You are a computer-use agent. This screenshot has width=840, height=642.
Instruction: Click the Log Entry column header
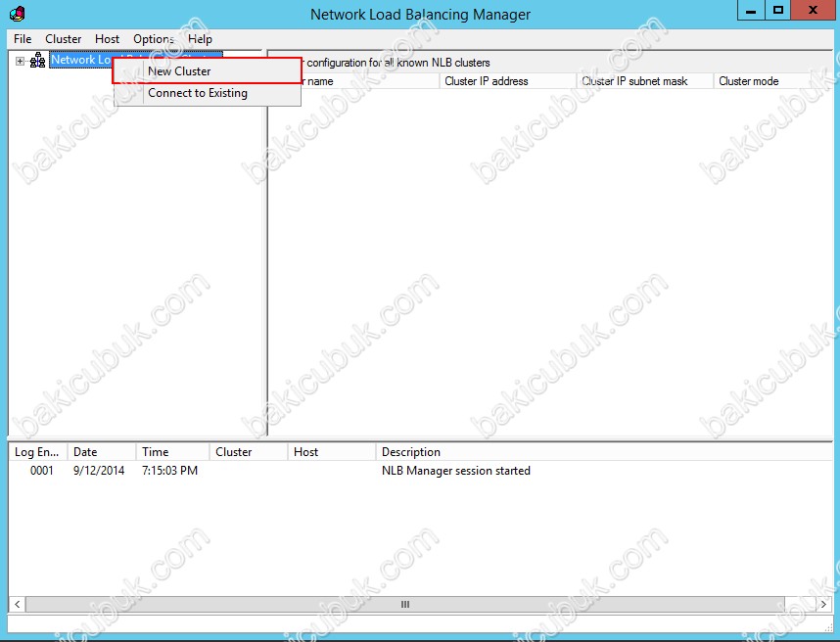coord(37,452)
